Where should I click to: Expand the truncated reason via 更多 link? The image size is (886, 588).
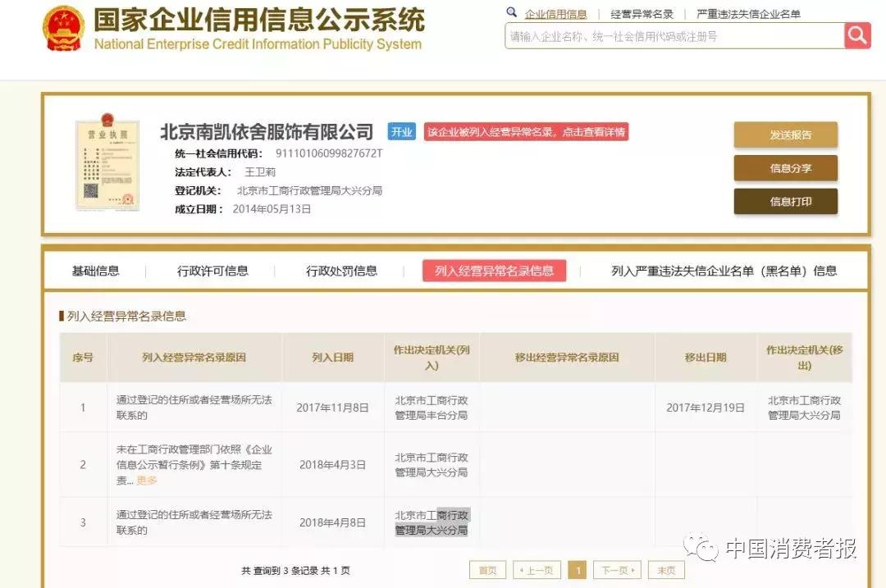145,481
